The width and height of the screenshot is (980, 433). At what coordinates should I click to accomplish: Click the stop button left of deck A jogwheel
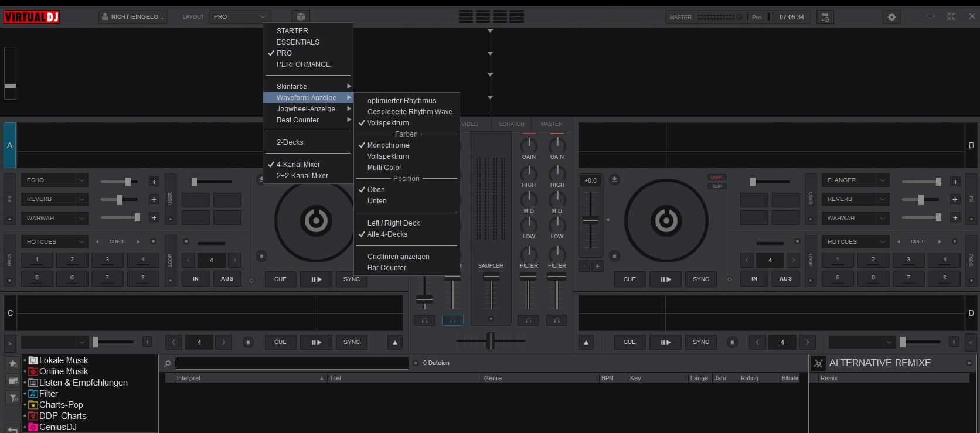pyautogui.click(x=261, y=256)
